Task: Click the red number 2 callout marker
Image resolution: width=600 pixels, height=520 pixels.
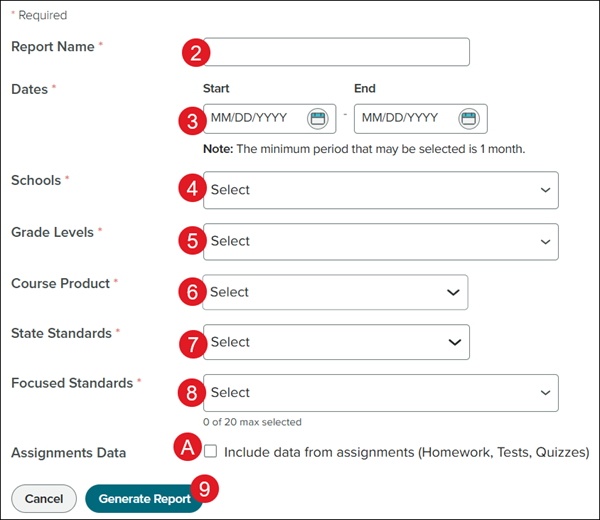Action: [x=197, y=53]
